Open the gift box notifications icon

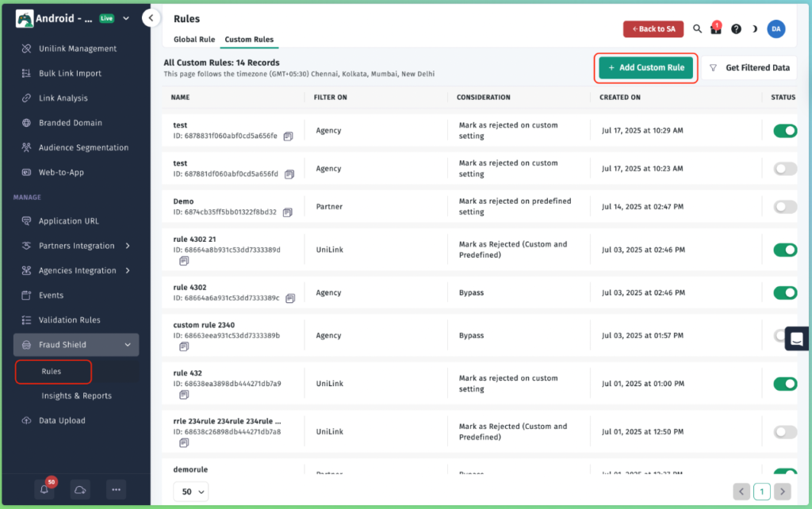pos(715,29)
